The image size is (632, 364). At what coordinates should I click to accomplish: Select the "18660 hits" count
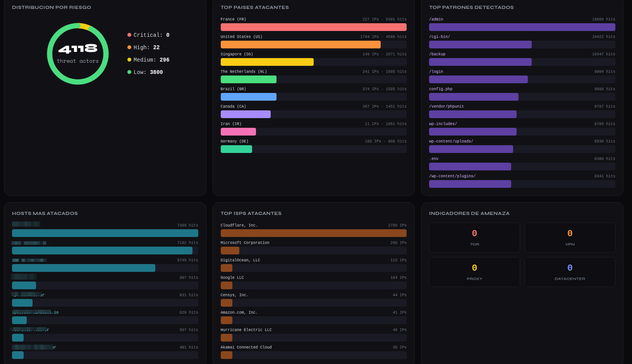pyautogui.click(x=604, y=19)
